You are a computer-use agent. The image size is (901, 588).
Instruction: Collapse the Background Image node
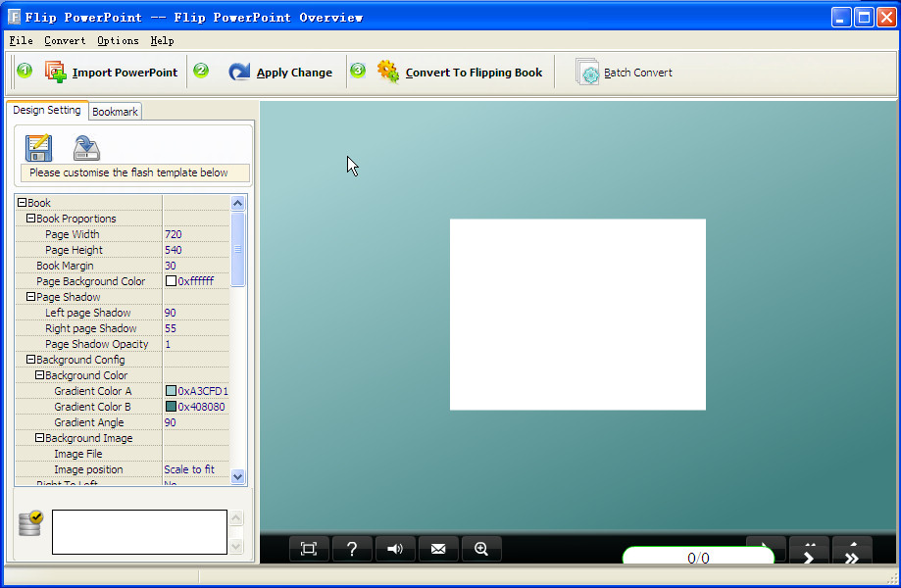(x=39, y=437)
